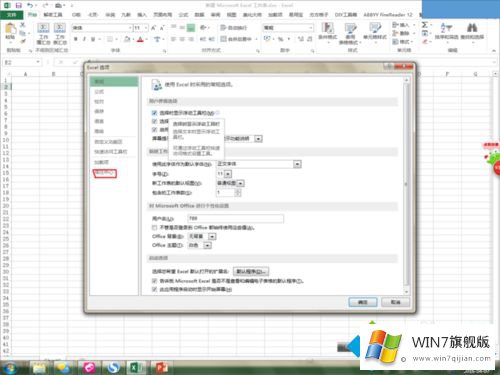The width and height of the screenshot is (500, 375).
Task: Toggle the always use these values Office checkbox
Action: coord(154,228)
